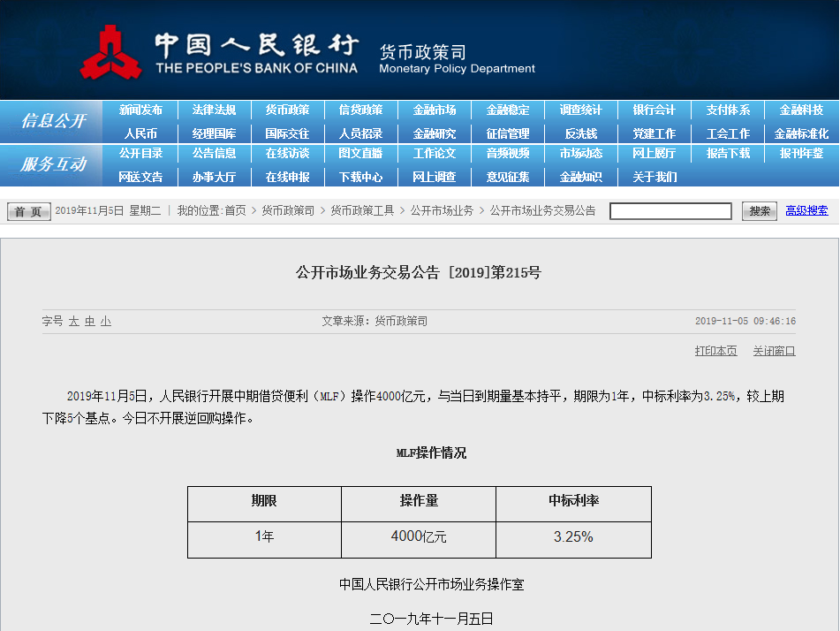Open 音频视频 link
Image resolution: width=840 pixels, height=631 pixels.
point(507,153)
